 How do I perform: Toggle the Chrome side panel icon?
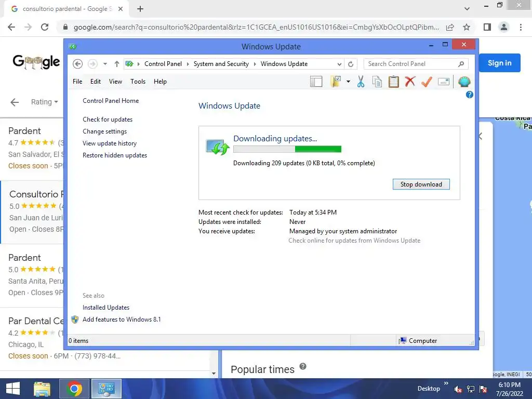[487, 27]
